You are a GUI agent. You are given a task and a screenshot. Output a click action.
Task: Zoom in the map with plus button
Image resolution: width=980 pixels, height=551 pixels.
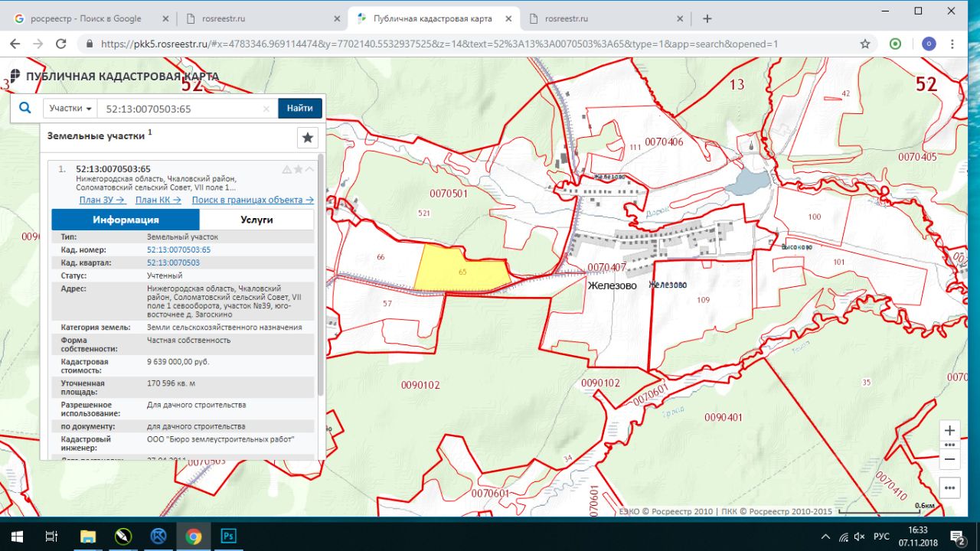[949, 430]
